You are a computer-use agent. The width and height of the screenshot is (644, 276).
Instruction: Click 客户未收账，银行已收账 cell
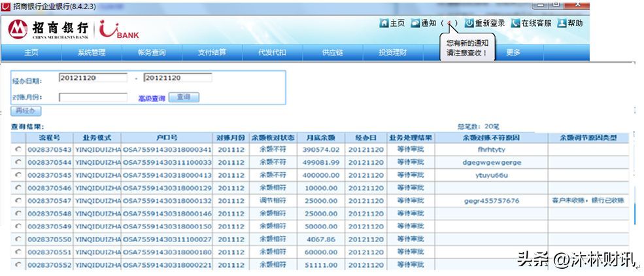click(x=588, y=200)
